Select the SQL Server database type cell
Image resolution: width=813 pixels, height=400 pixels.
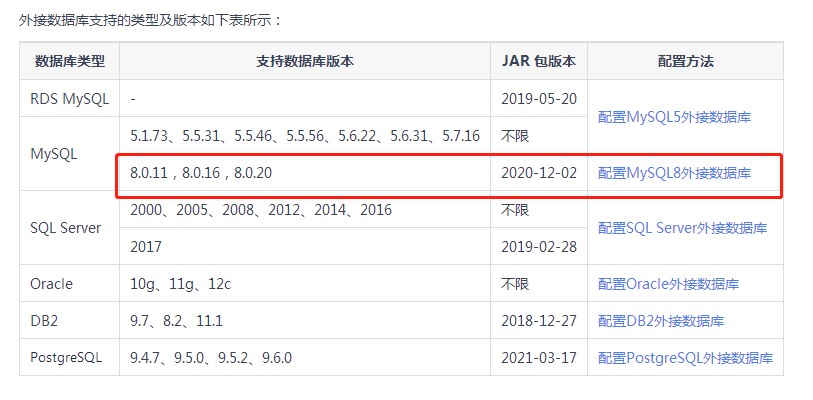(x=70, y=228)
